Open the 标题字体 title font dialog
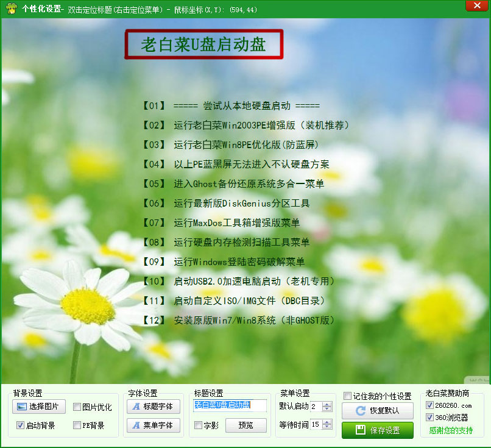The height and width of the screenshot is (448, 491). [x=153, y=407]
